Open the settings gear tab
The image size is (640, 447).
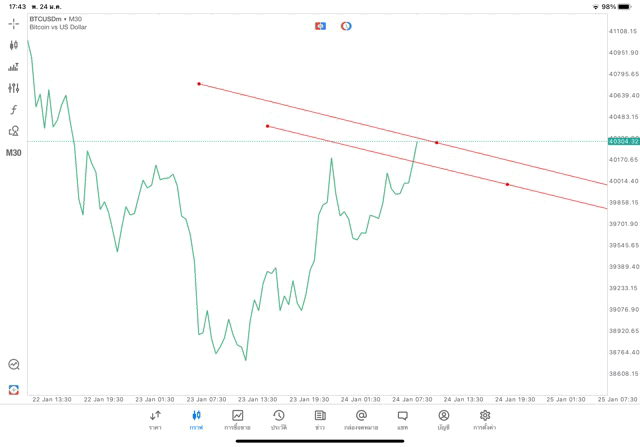[x=485, y=420]
